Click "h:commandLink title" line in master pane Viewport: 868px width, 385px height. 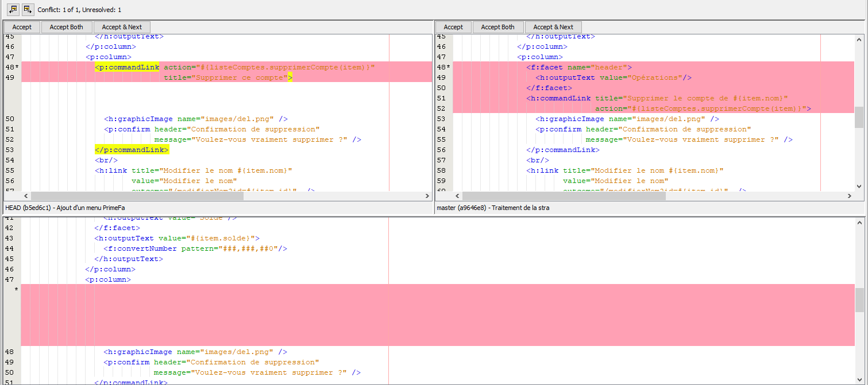coord(657,98)
